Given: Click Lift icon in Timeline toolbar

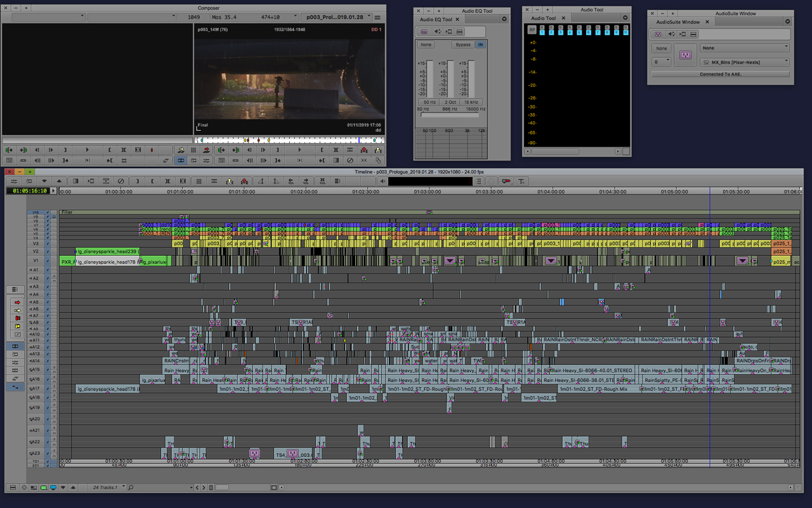Looking at the screenshot, I should tap(245, 181).
